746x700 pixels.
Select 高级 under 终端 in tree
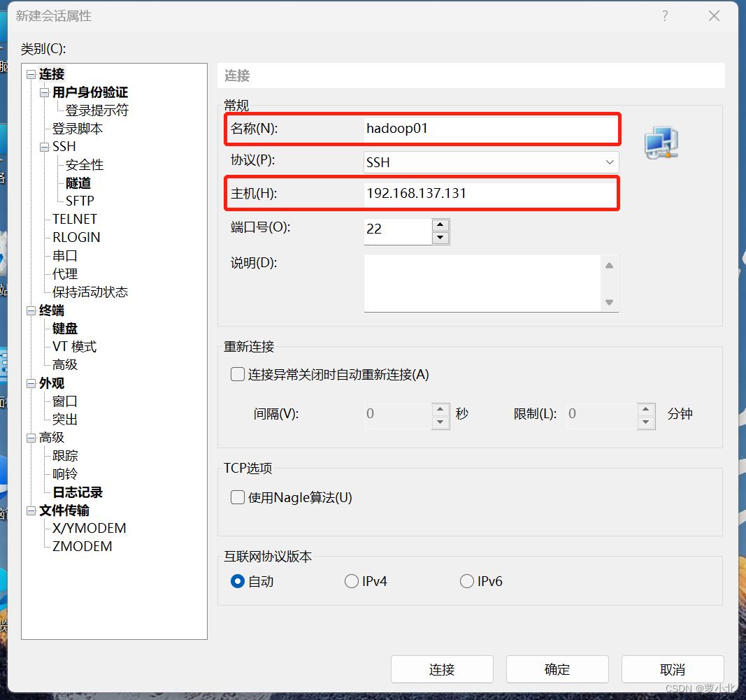[x=65, y=364]
